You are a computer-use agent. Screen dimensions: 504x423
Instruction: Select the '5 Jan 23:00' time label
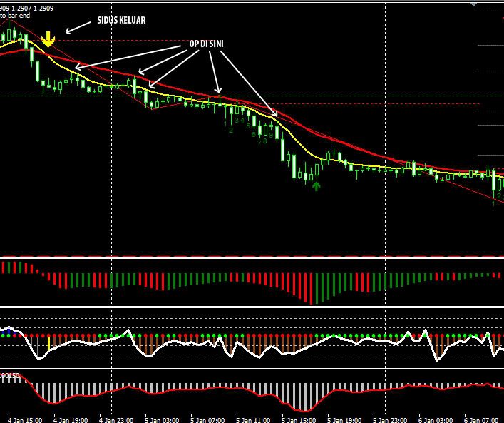390,419
